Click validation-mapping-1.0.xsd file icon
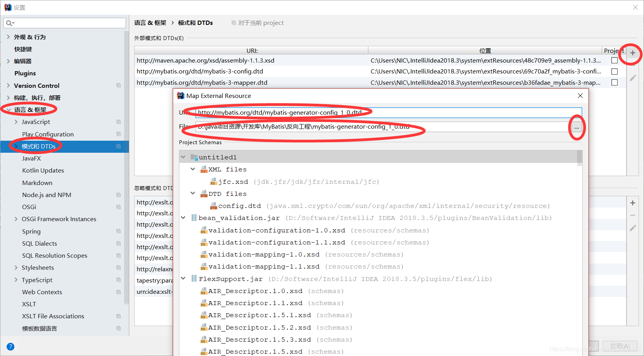This screenshot has height=356, width=644. click(204, 255)
